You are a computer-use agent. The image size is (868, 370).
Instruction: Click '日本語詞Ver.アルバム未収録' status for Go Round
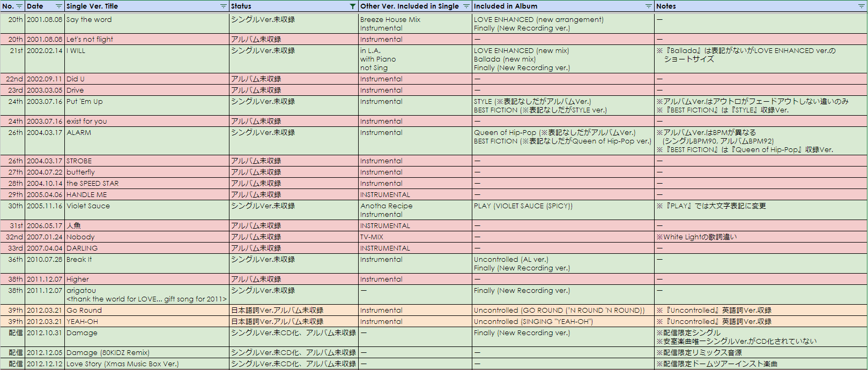point(294,311)
